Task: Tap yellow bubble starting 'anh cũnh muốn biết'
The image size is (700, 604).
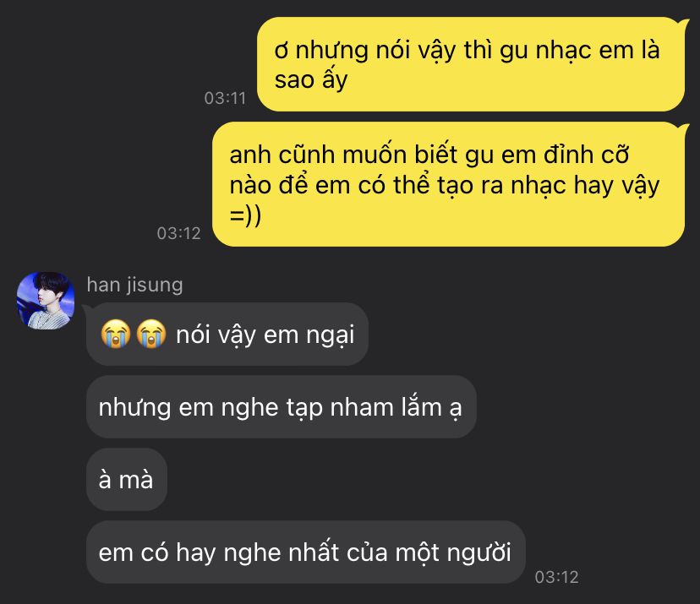Action: [449, 184]
